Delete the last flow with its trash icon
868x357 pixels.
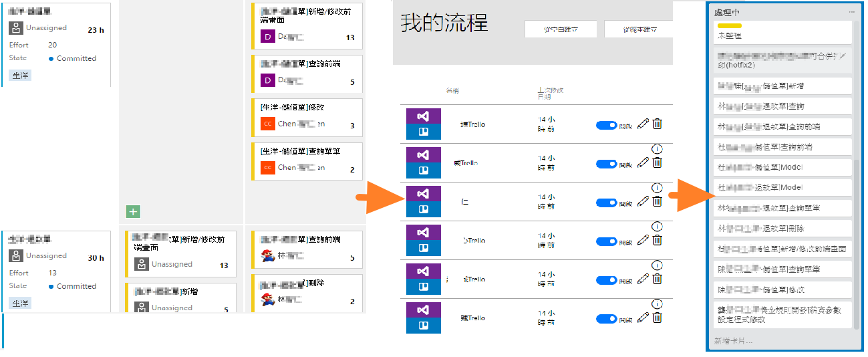point(658,318)
